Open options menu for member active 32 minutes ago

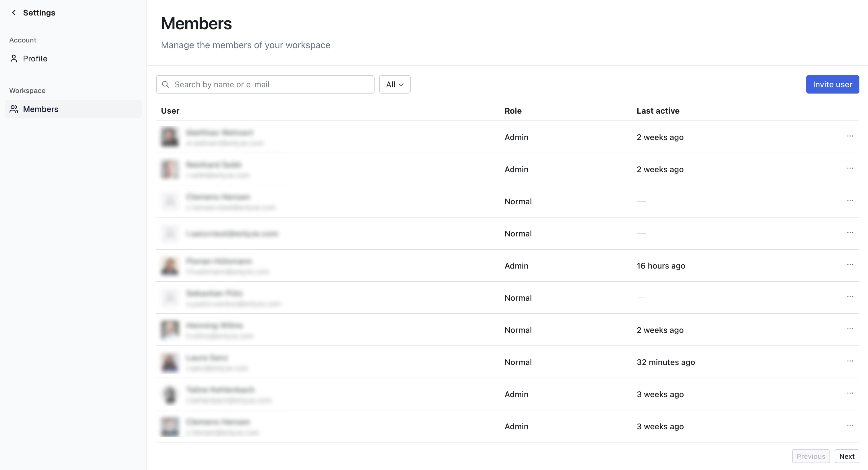tap(850, 361)
